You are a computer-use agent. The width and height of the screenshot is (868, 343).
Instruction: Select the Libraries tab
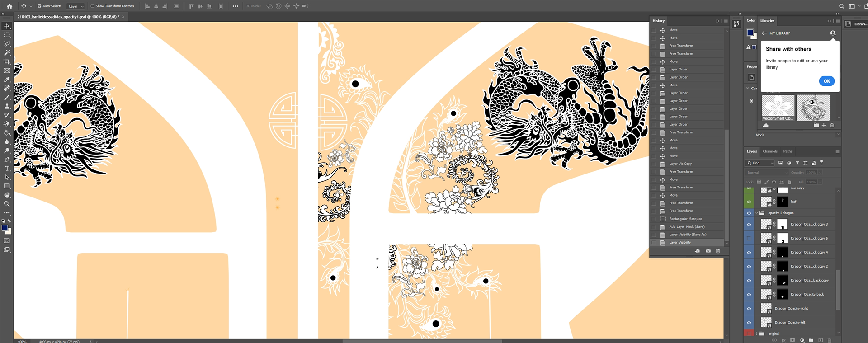point(767,20)
